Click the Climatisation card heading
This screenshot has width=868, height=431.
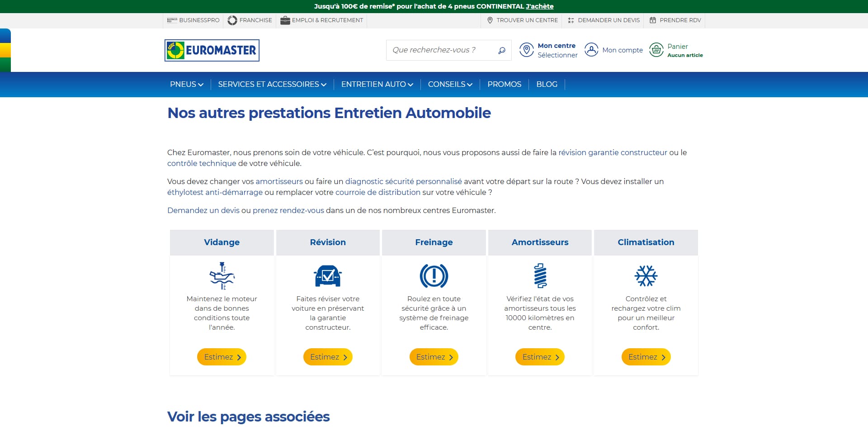tap(646, 242)
